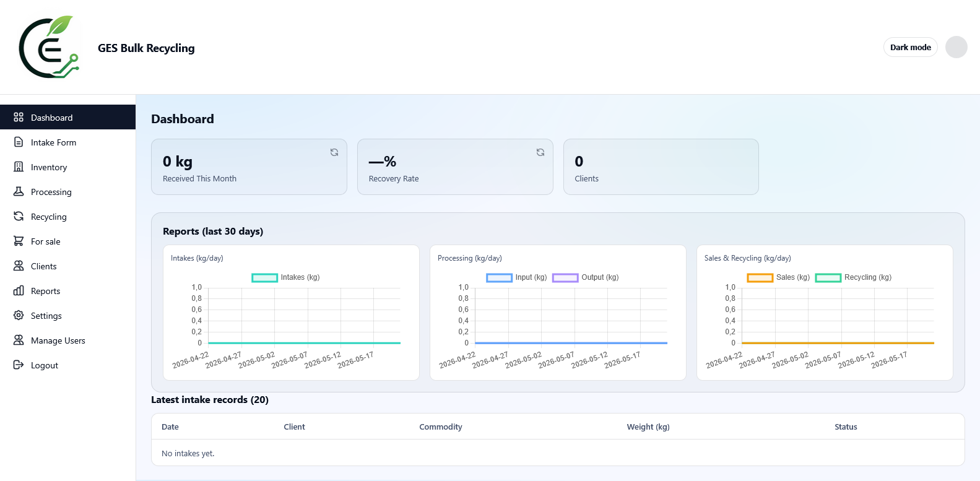Click 'Sales & Recycling (kg/day)' chart title
The width and height of the screenshot is (980, 481).
click(x=748, y=258)
